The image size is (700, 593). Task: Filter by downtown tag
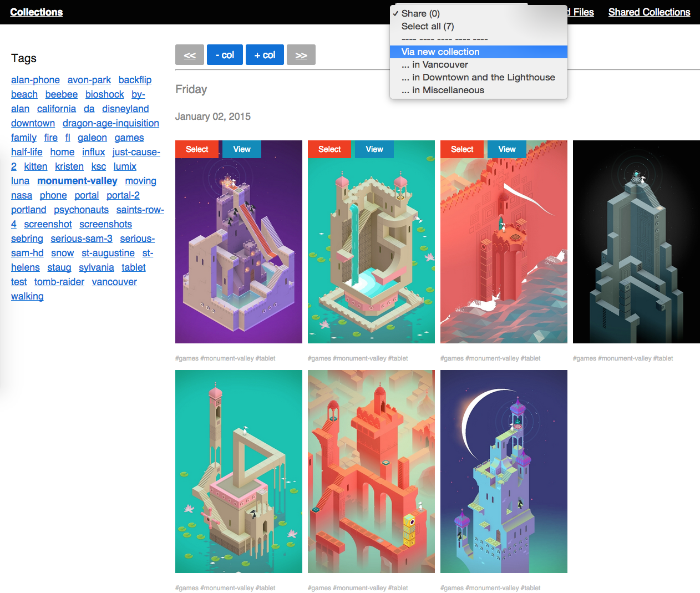[33, 123]
